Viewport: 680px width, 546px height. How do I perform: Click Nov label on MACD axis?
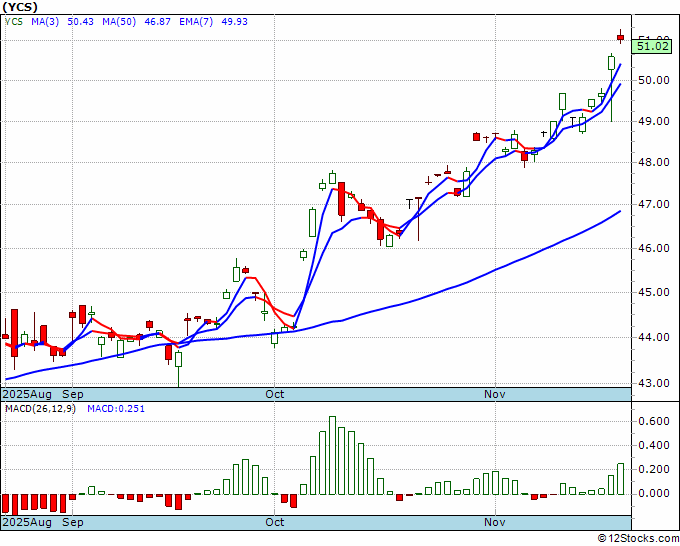click(495, 522)
